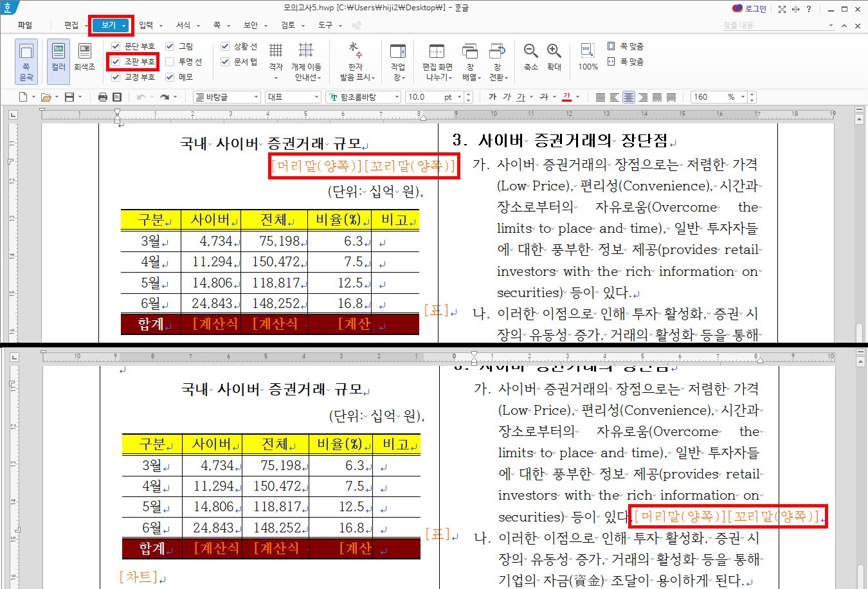
Task: Open the 도구 menu
Action: tap(325, 25)
